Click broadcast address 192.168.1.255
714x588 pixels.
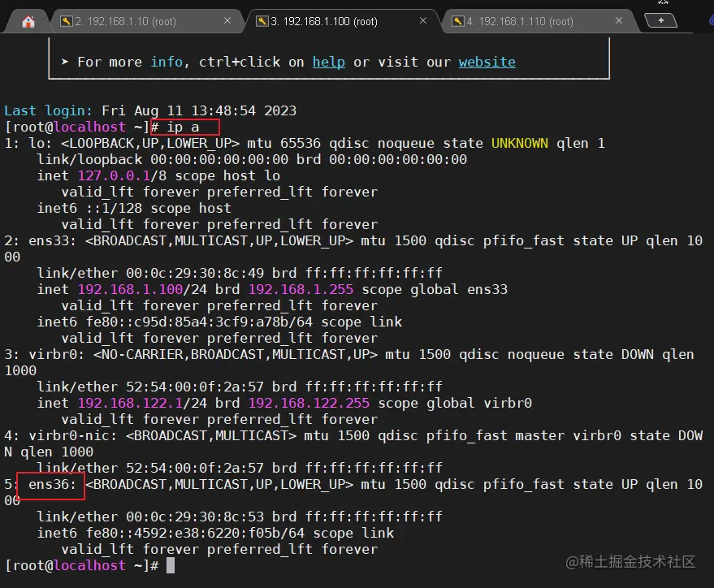(x=301, y=289)
